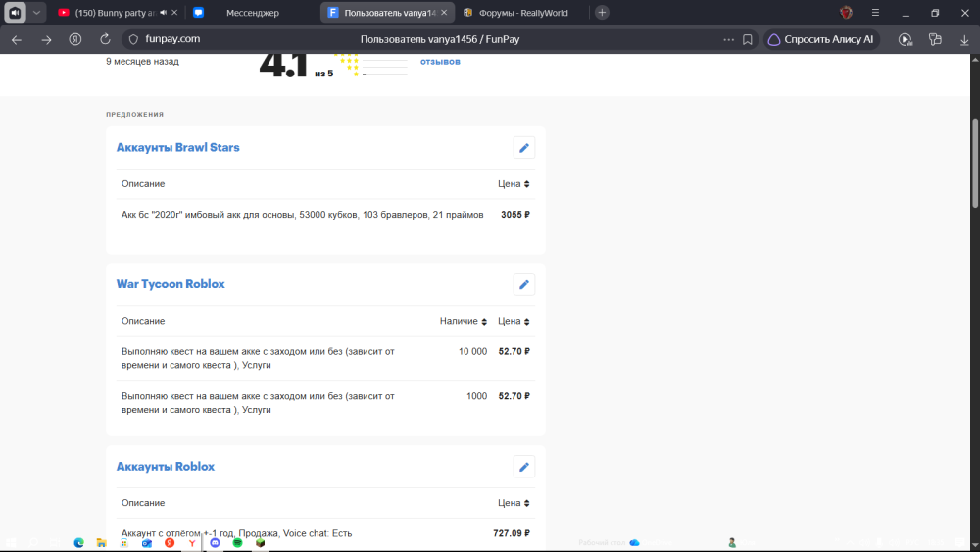Edit the War Tycoon Roblox offers section

point(523,284)
